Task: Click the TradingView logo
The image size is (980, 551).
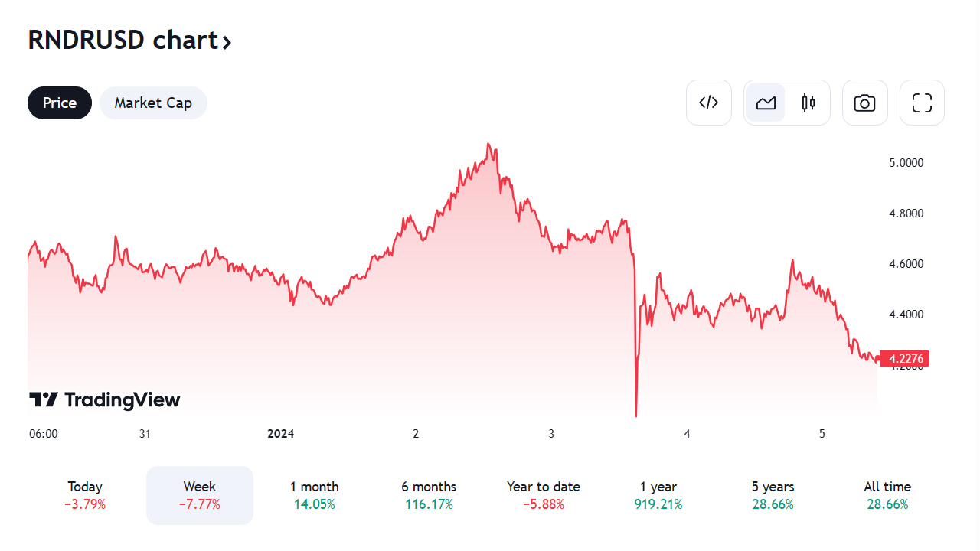Action: [x=105, y=399]
